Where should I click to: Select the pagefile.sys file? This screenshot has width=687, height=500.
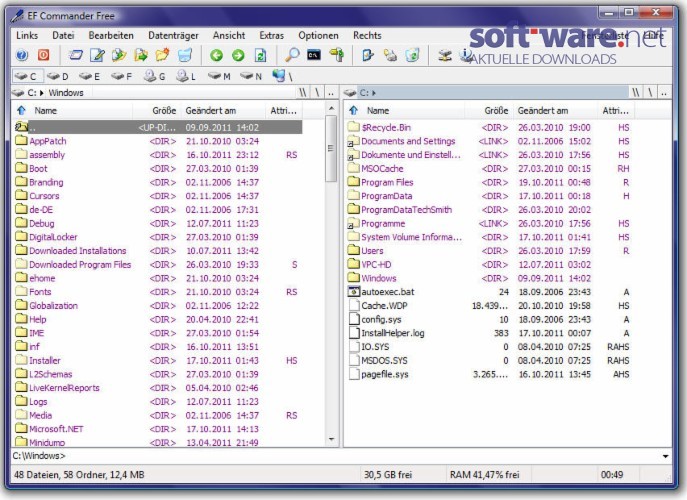(385, 374)
